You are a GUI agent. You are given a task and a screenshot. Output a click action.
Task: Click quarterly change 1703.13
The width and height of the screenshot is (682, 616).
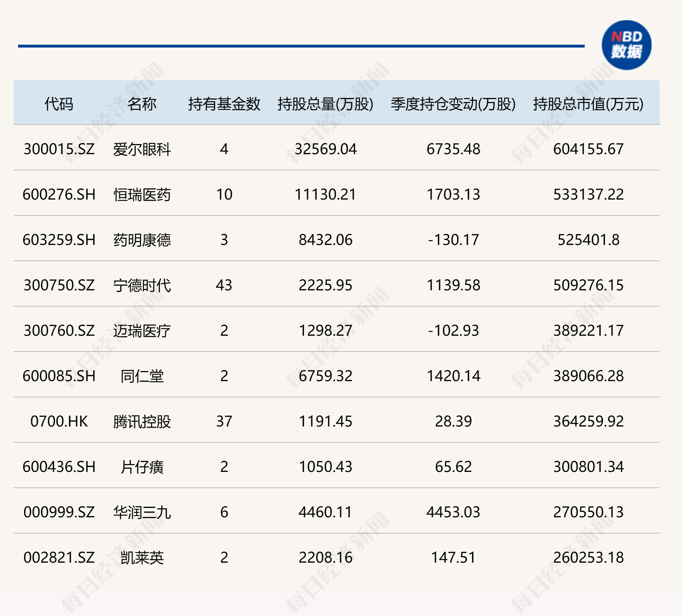[453, 195]
